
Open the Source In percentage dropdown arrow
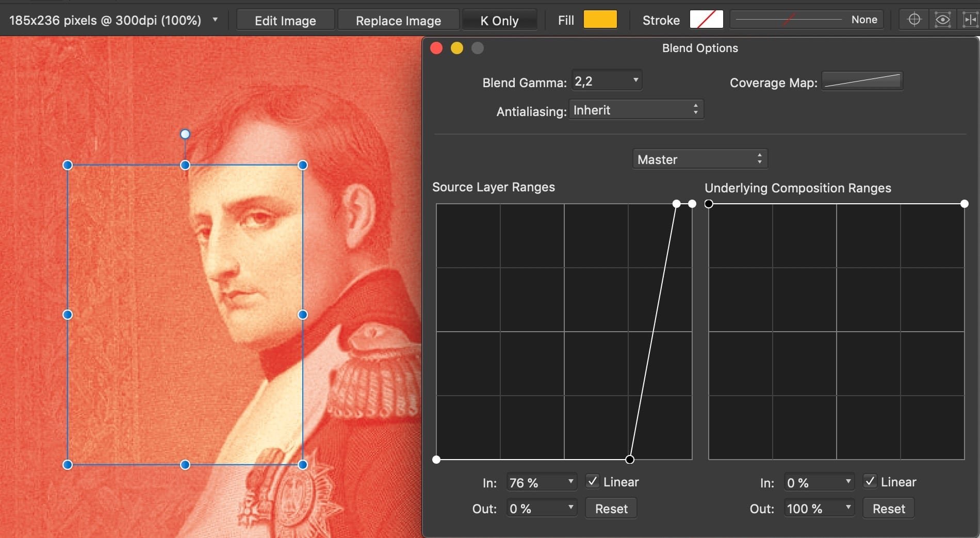pyautogui.click(x=570, y=481)
